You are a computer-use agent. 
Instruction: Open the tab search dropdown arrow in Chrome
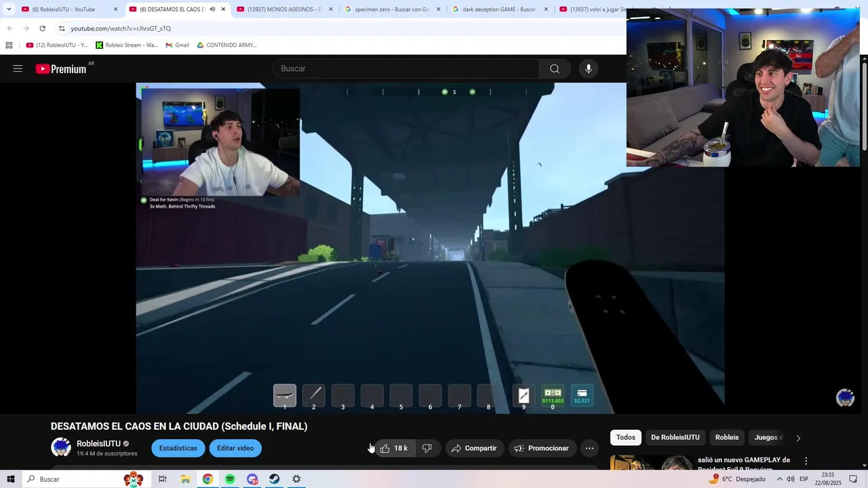(9, 9)
